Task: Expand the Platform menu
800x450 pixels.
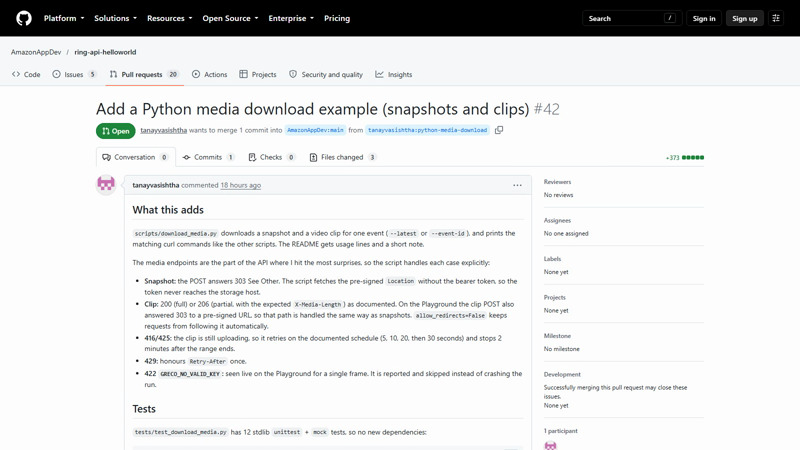Action: click(64, 18)
